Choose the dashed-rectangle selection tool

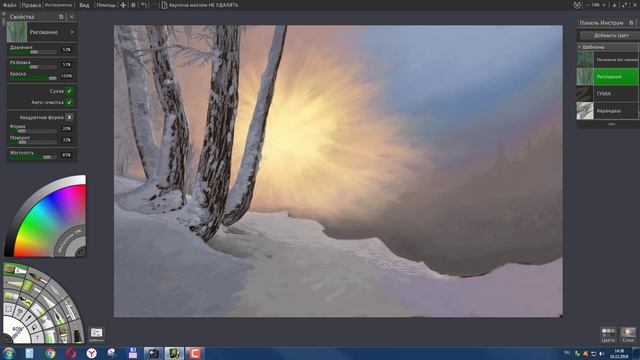point(8,309)
